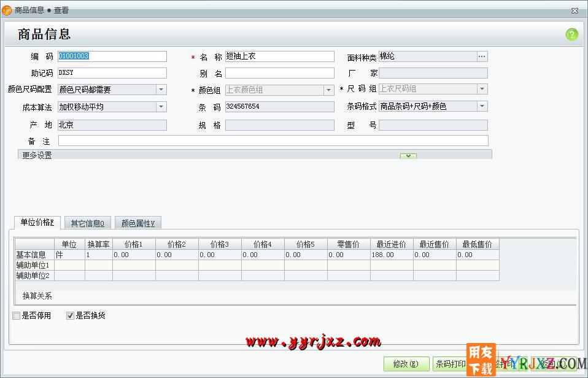Click the 最近进价 cell showing 188.00
The width and height of the screenshot is (588, 378).
click(392, 255)
